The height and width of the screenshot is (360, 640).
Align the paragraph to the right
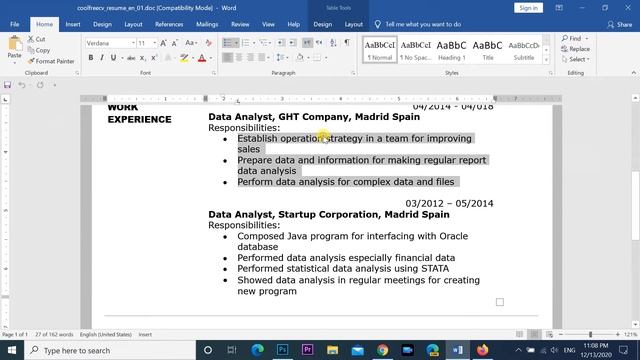250,58
